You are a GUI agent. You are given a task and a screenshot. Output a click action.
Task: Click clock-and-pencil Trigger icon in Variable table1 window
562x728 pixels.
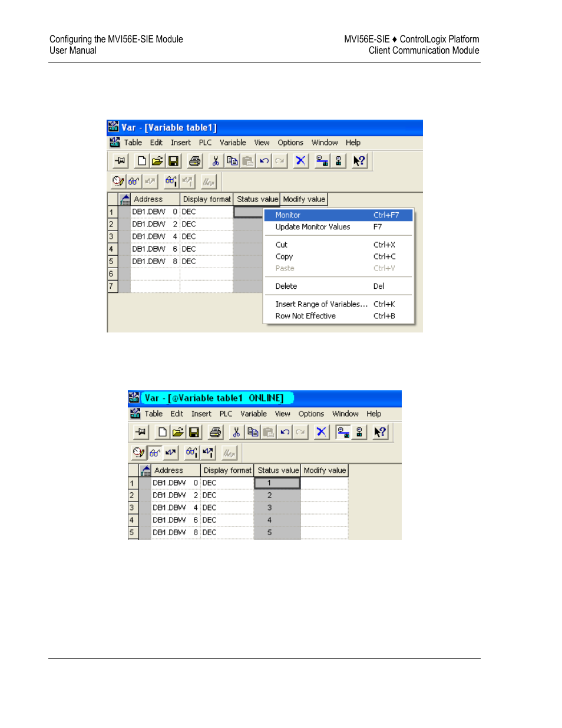[118, 182]
